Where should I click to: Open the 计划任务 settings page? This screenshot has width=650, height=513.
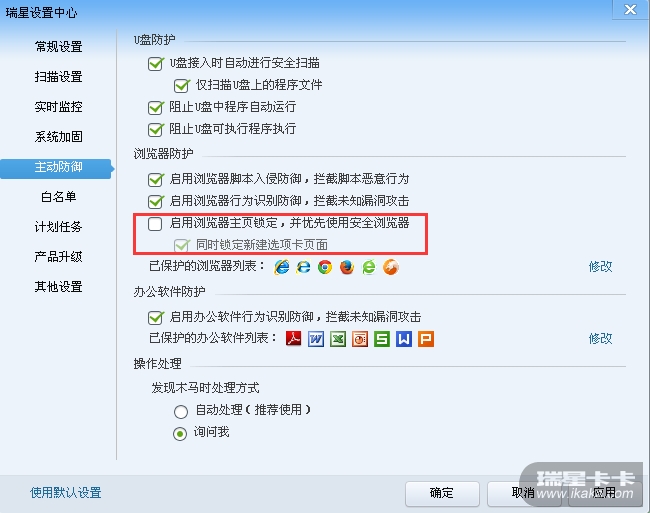click(58, 226)
